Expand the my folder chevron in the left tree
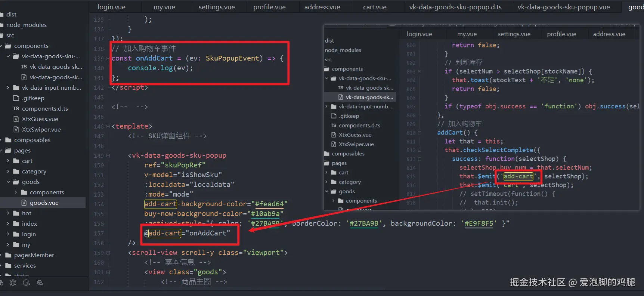Image resolution: width=644 pixels, height=296 pixels. (8, 244)
